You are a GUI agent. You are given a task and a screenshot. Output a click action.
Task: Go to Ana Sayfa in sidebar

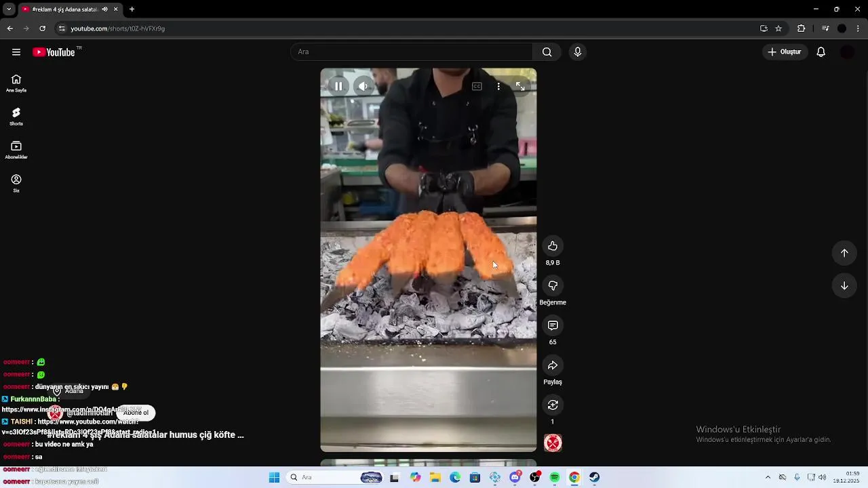16,83
